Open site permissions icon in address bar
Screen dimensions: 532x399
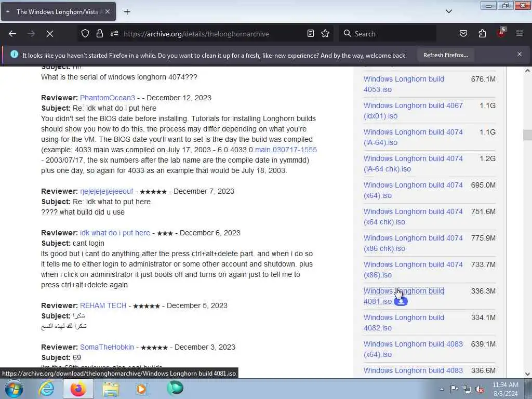(x=114, y=34)
